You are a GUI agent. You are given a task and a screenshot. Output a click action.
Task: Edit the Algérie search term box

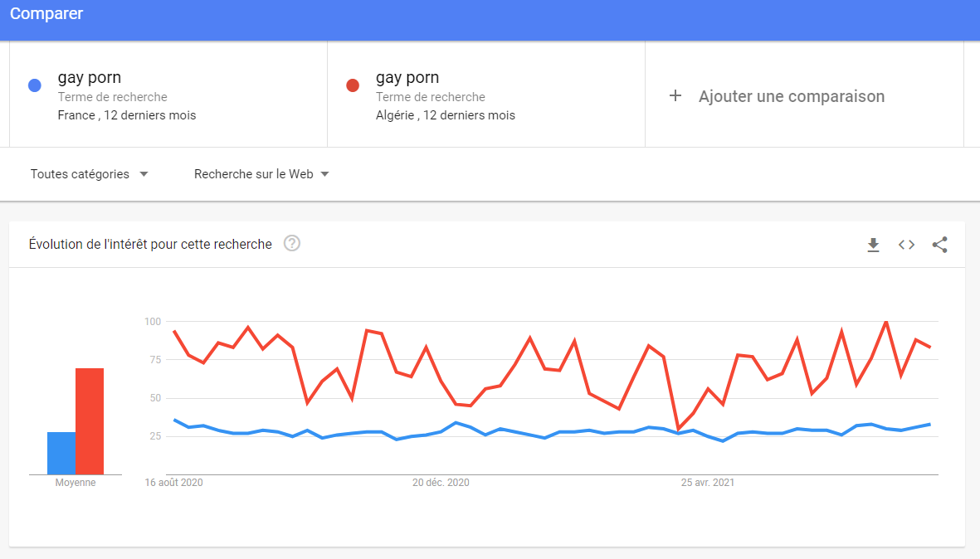(486, 95)
